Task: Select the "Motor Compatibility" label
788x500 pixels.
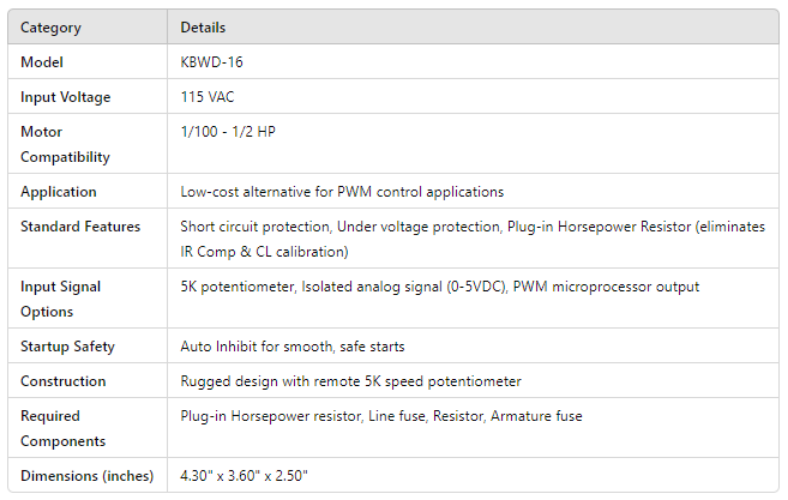Action: [66, 144]
